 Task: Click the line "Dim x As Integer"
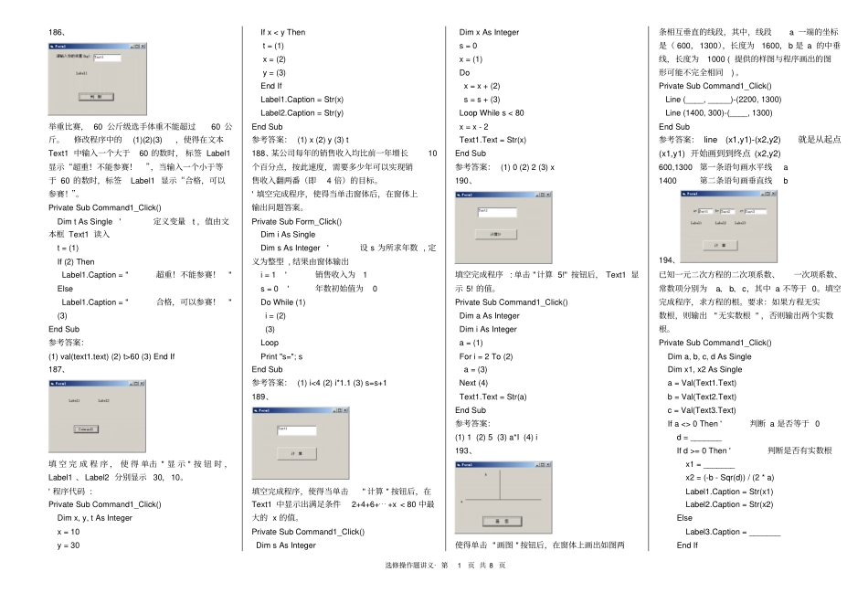click(490, 32)
